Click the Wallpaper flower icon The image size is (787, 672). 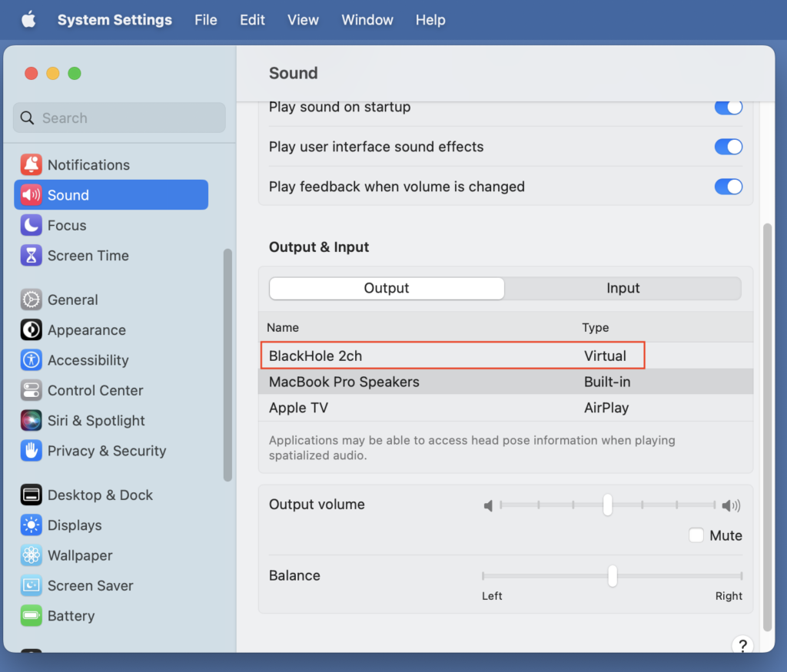[x=31, y=555]
